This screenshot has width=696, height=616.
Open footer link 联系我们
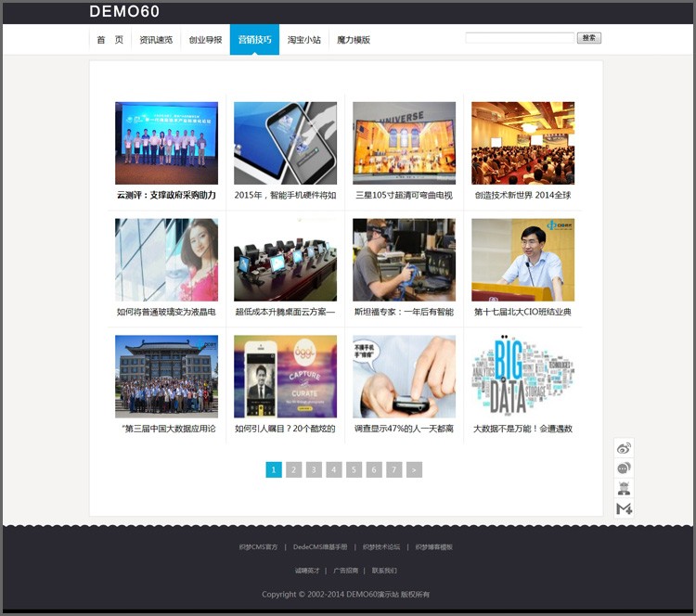pyautogui.click(x=384, y=571)
